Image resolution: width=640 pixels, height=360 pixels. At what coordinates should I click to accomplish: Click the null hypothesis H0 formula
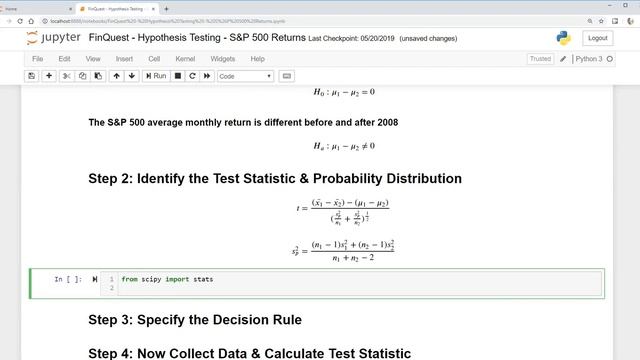pyautogui.click(x=344, y=92)
